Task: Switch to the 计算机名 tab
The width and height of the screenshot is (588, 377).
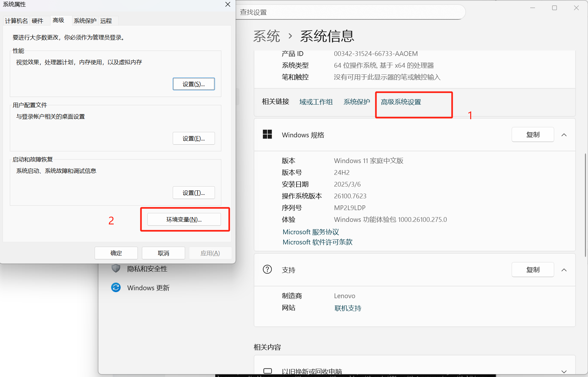Action: pos(16,21)
